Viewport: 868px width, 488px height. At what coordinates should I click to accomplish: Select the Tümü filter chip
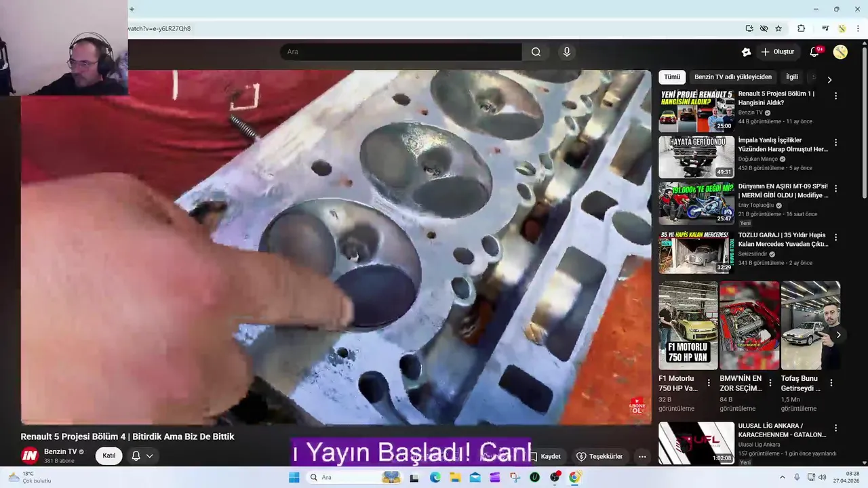point(672,77)
